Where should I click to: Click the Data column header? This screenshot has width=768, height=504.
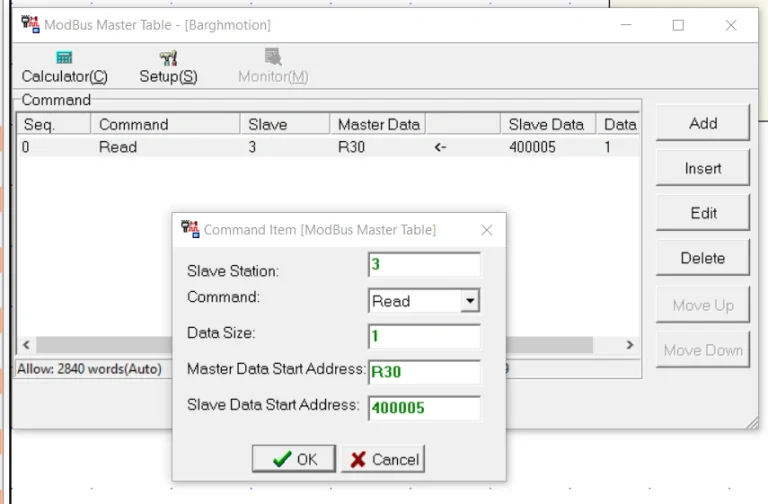tap(618, 124)
